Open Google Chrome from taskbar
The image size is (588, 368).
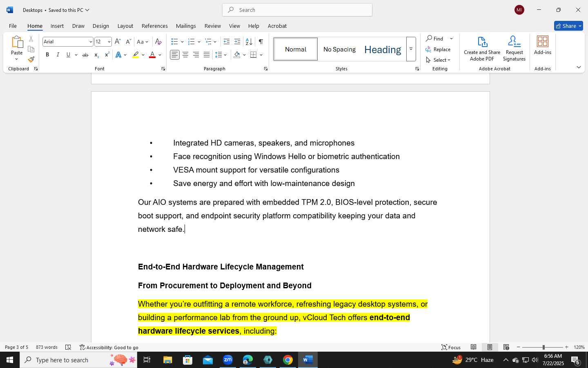(x=288, y=360)
